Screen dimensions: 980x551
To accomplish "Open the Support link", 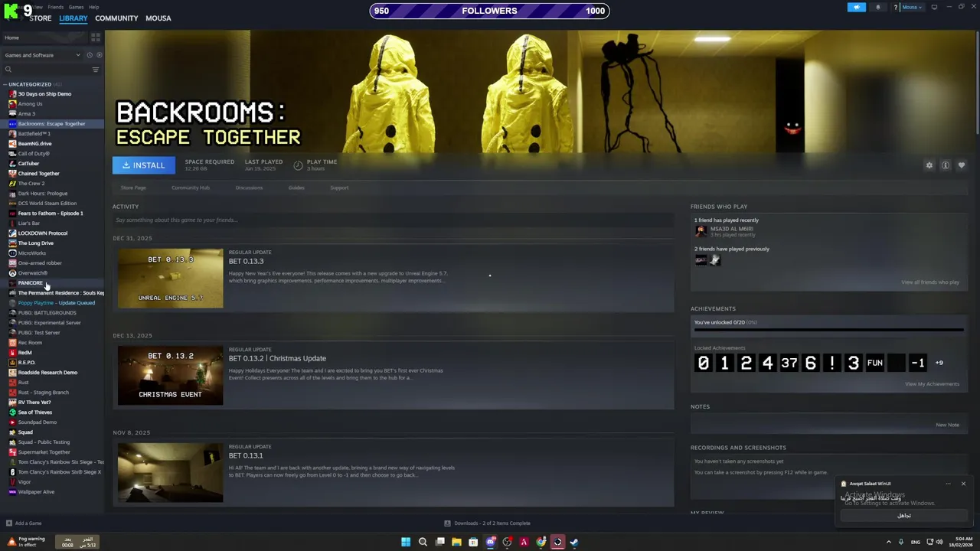I will click(x=339, y=187).
